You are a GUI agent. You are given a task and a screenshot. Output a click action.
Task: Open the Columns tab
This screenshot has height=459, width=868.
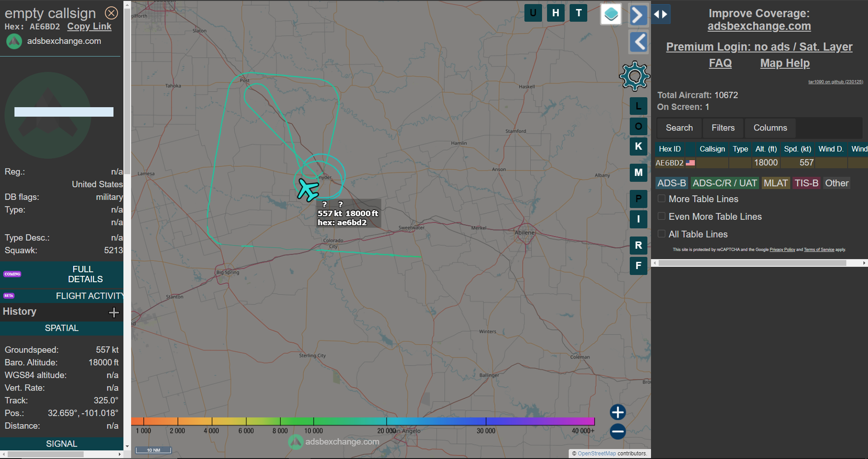(x=770, y=128)
